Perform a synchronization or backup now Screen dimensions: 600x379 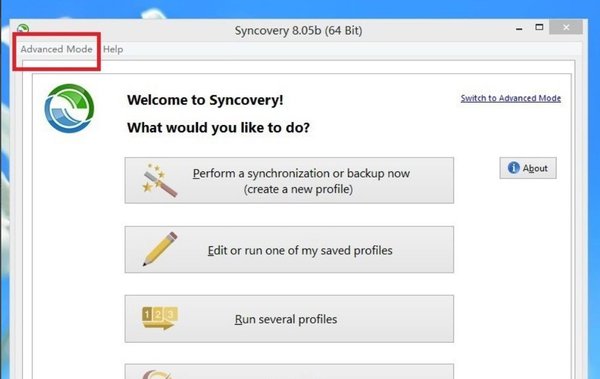289,180
